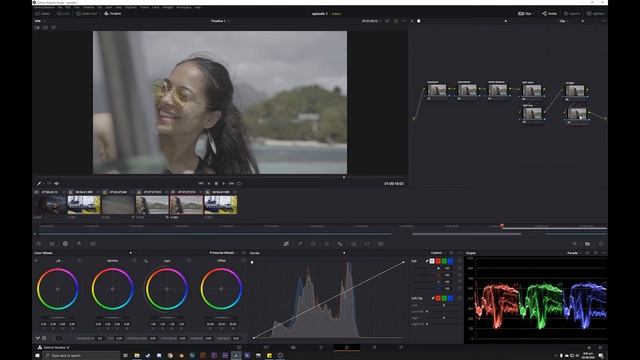Select the third node in top row
The height and width of the screenshot is (360, 640).
click(x=498, y=90)
